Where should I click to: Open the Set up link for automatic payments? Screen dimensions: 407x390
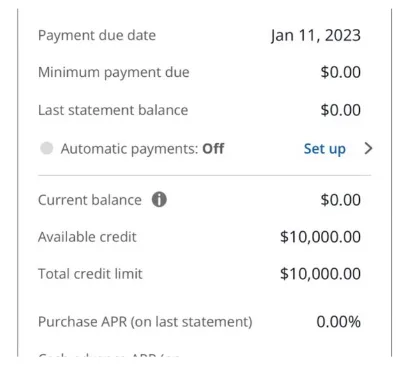325,149
